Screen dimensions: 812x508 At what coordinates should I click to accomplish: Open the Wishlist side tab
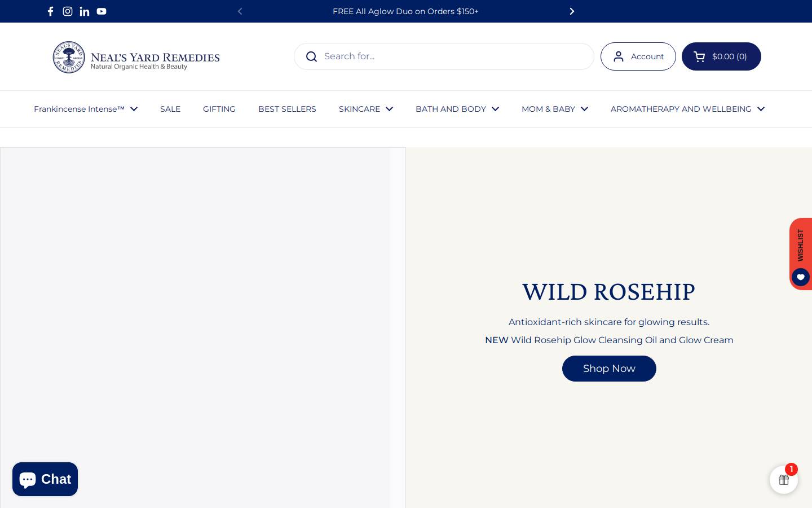pos(801,254)
